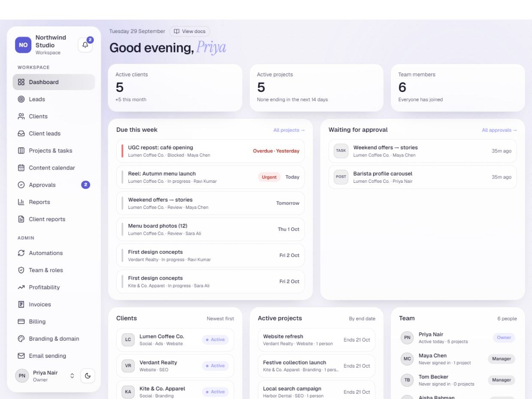The image size is (532, 399).
Task: Click the MC avatar for Maya Chen
Action: click(x=407, y=359)
